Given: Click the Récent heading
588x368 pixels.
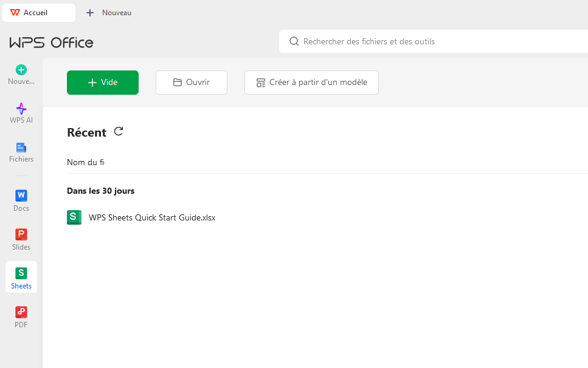Looking at the screenshot, I should [86, 132].
